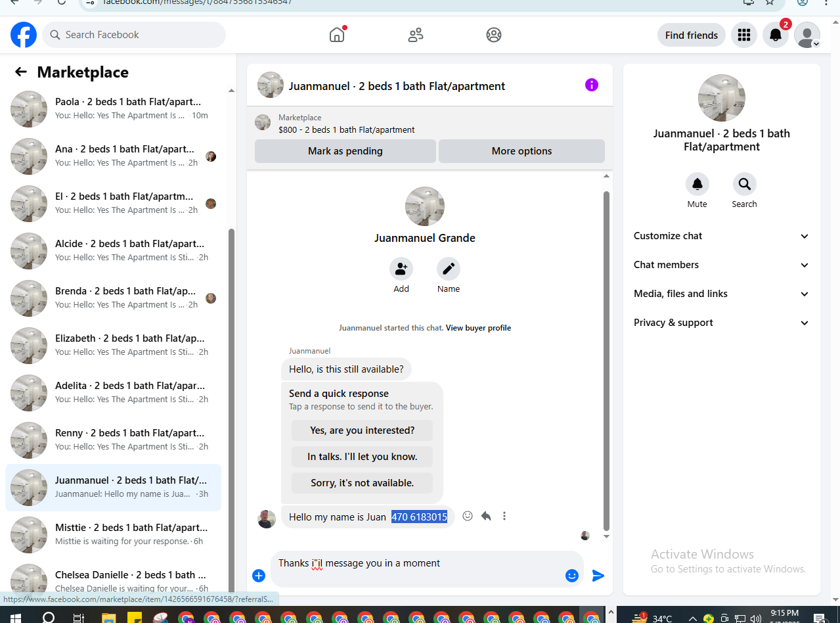Open Alcide conversation in list
Image resolution: width=840 pixels, height=623 pixels.
point(113,251)
